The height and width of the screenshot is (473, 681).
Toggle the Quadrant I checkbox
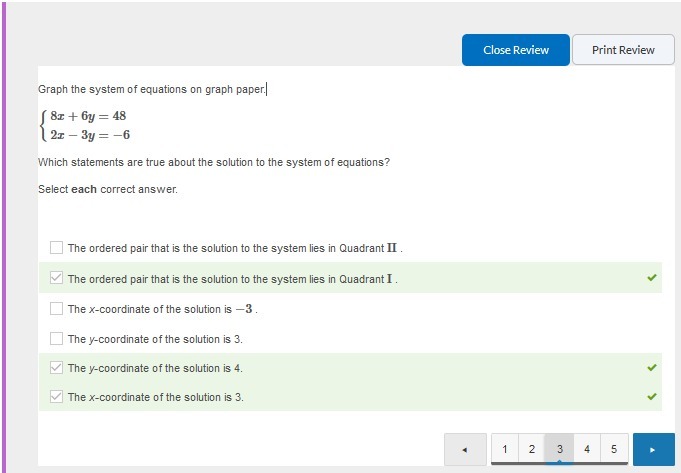(x=56, y=278)
